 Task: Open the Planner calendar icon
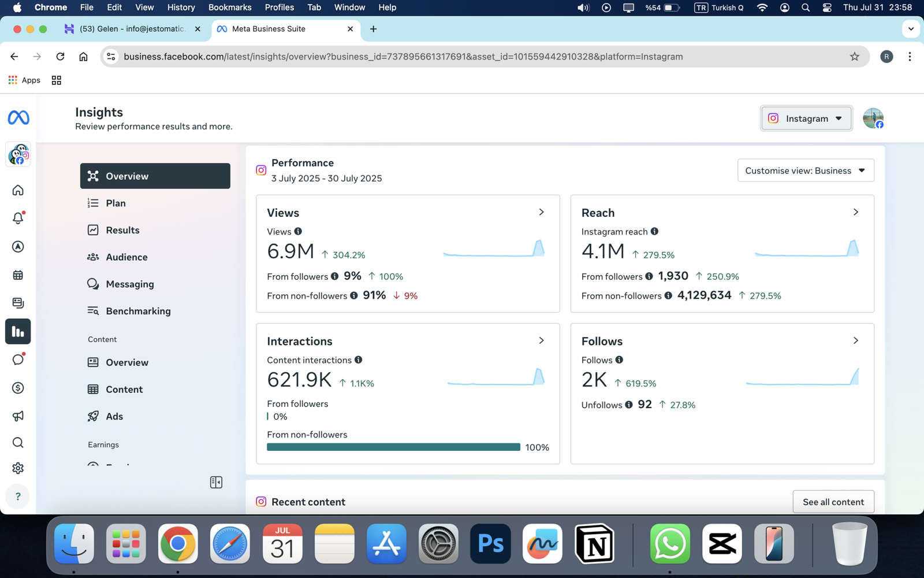[x=18, y=275]
